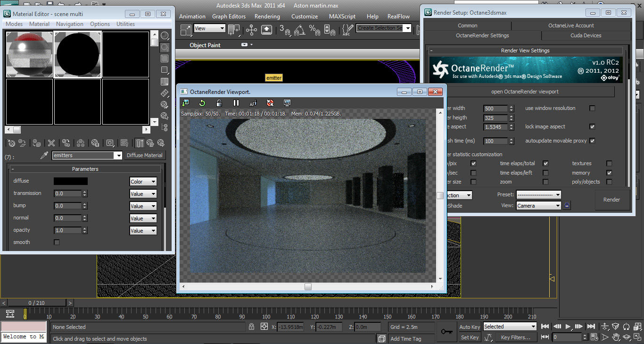Toggle autoupdate movable proxy checkbox
This screenshot has height=344, width=644.
[592, 141]
